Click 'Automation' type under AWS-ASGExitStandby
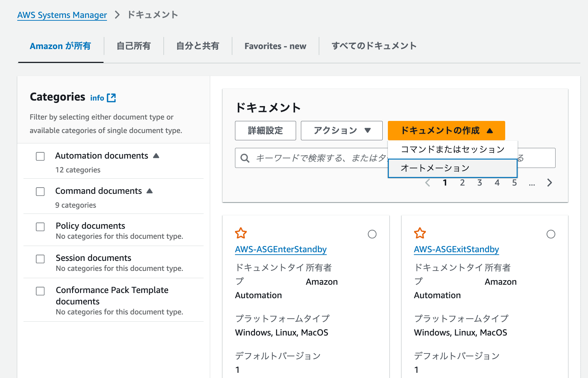The height and width of the screenshot is (378, 588). pyautogui.click(x=438, y=295)
